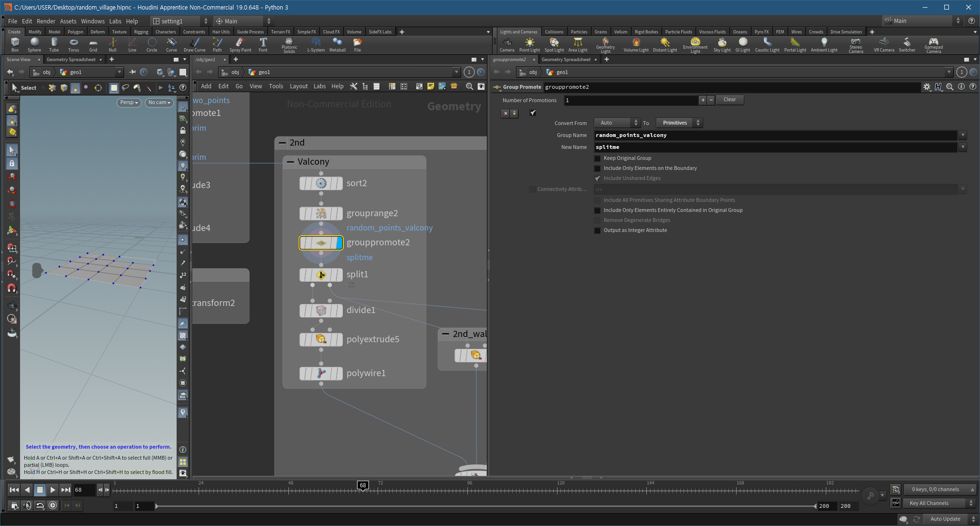The width and height of the screenshot is (980, 526).
Task: Click the polyextrude5 node icon
Action: 321,339
